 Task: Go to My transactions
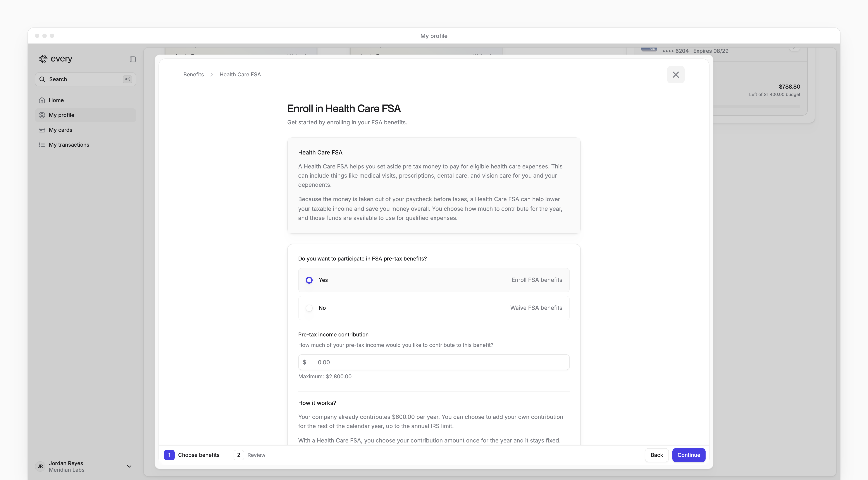tap(85, 145)
